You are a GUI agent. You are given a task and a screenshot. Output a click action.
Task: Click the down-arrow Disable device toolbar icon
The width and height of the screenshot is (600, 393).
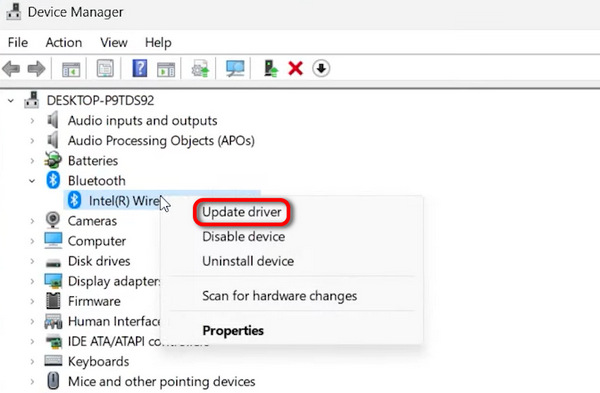tap(321, 69)
